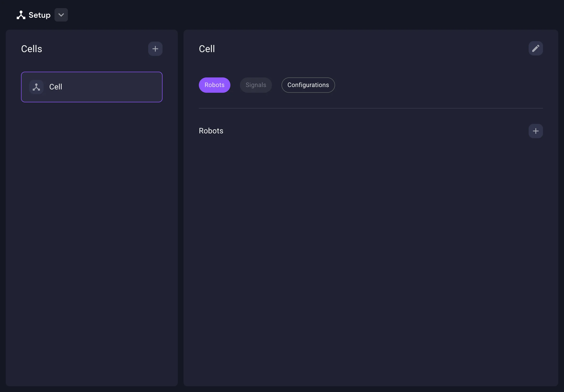Activate the Signals view for the Cell
The height and width of the screenshot is (392, 564).
coord(256,85)
